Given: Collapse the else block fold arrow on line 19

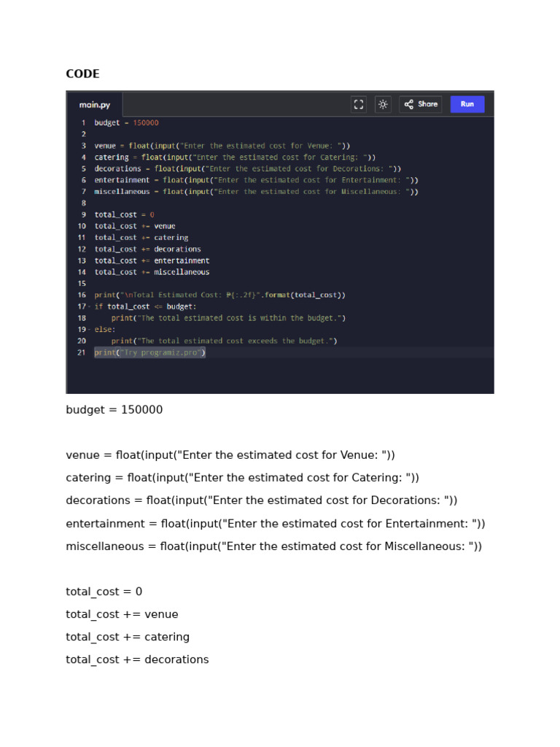Looking at the screenshot, I should click(x=89, y=330).
